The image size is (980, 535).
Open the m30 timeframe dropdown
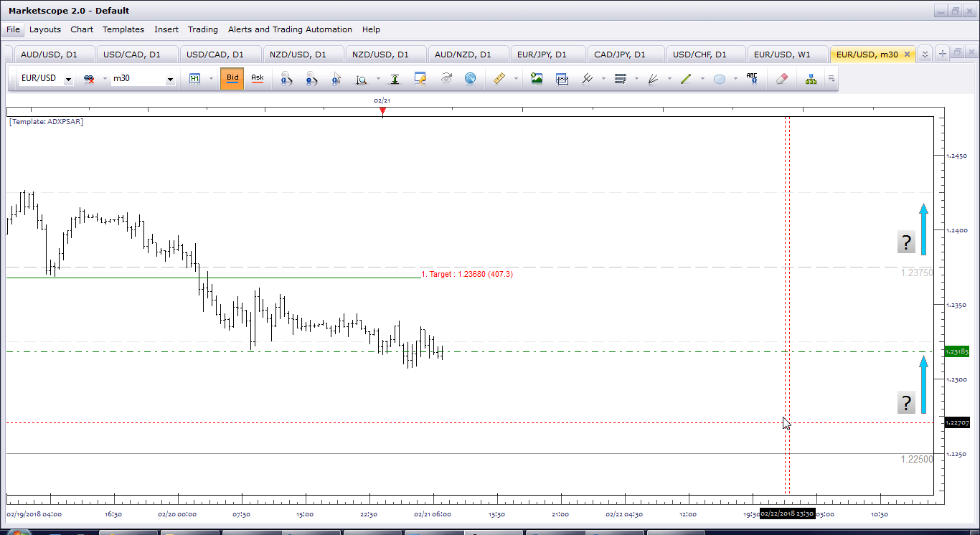[x=170, y=80]
